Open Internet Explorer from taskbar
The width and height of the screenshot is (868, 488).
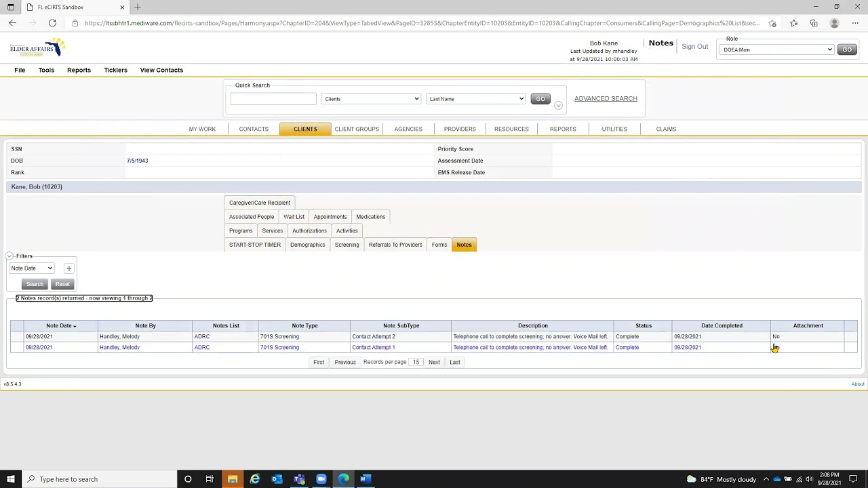click(255, 479)
